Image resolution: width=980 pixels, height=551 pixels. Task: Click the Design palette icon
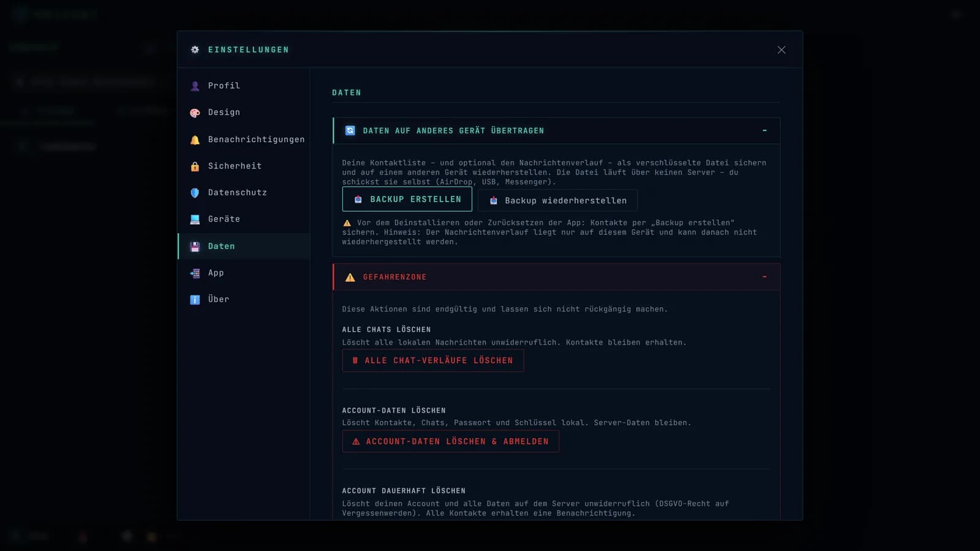pyautogui.click(x=195, y=113)
